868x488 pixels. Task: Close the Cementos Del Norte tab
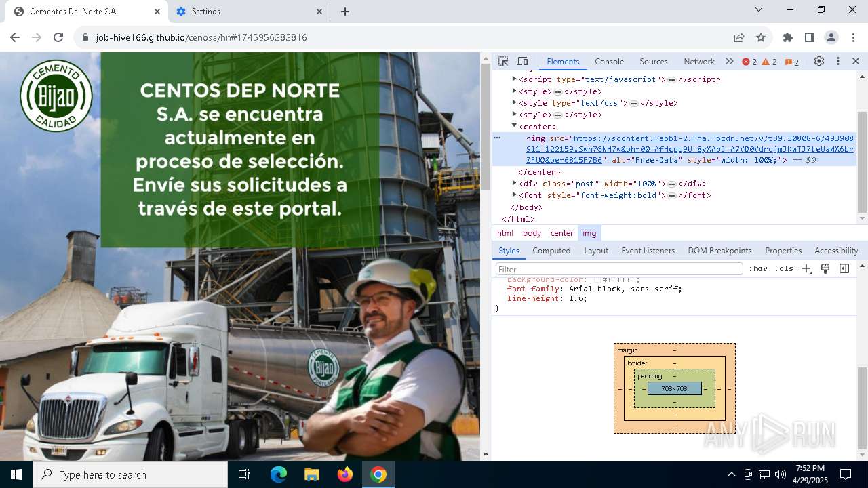pyautogui.click(x=157, y=12)
